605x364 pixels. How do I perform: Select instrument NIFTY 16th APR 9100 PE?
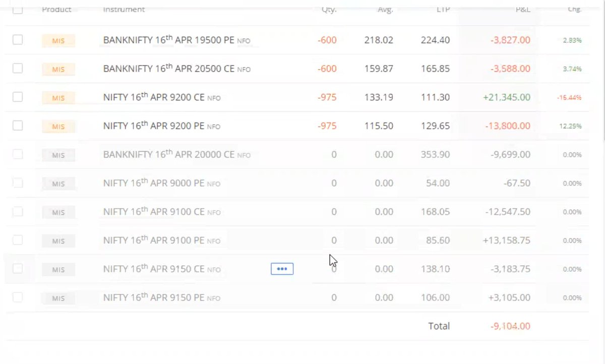(162, 240)
